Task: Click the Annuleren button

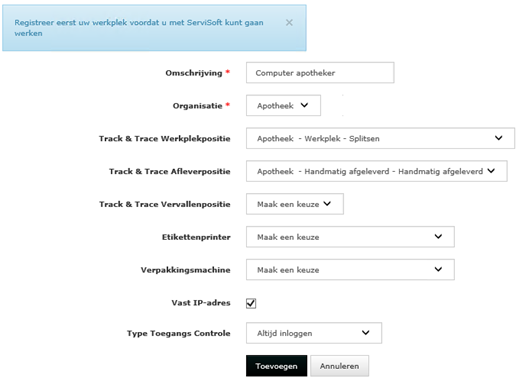Action: 339,366
